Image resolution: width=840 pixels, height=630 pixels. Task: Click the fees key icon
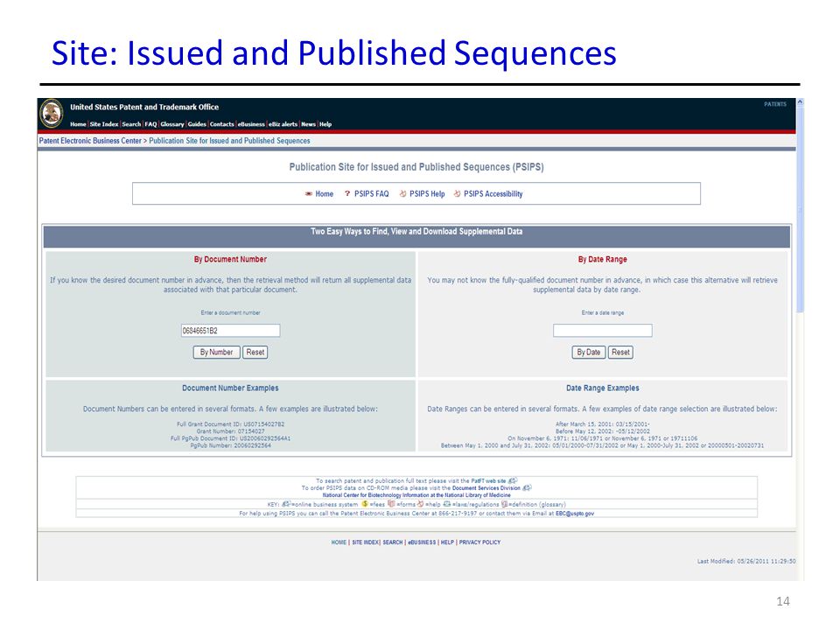(x=365, y=504)
